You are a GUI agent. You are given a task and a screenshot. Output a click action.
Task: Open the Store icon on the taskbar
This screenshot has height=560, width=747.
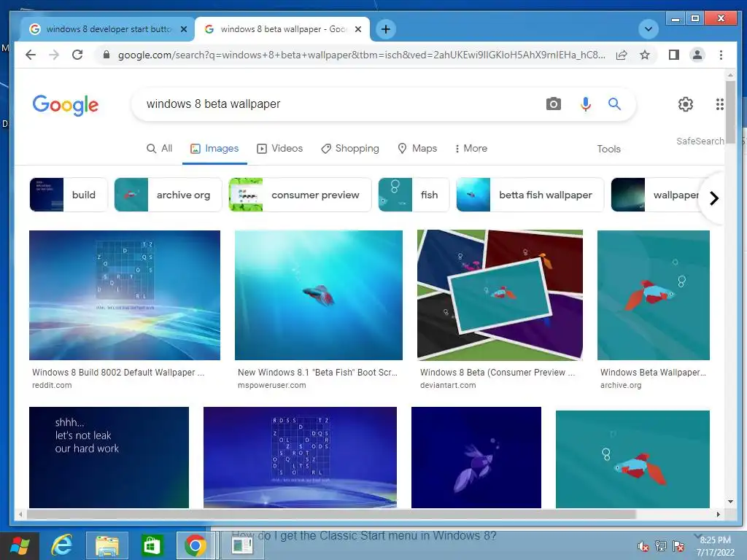click(x=152, y=545)
